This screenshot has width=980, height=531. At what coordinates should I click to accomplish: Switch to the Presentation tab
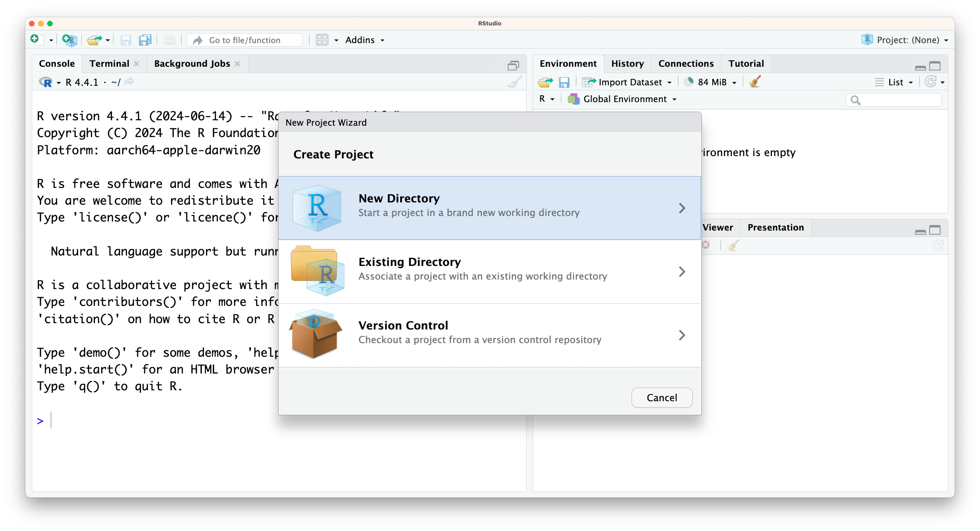tap(775, 227)
